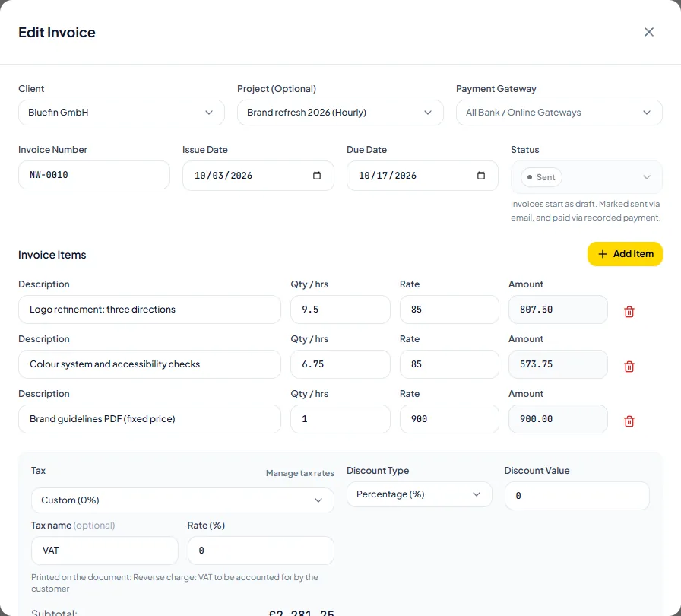Open the Client dropdown showing Bluefin GmbH
Viewport: 681px width, 616px height.
tap(121, 113)
